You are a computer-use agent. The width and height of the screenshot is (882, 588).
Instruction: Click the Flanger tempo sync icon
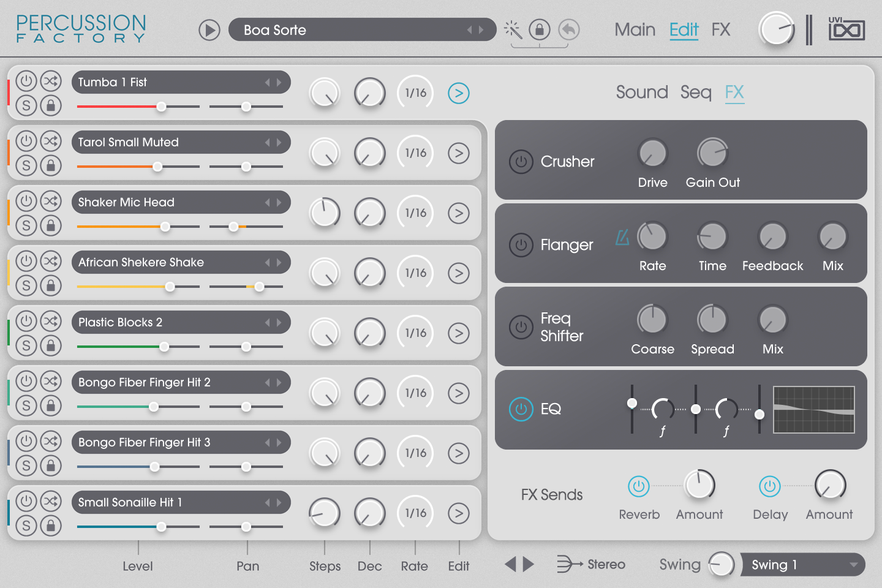[x=622, y=237]
